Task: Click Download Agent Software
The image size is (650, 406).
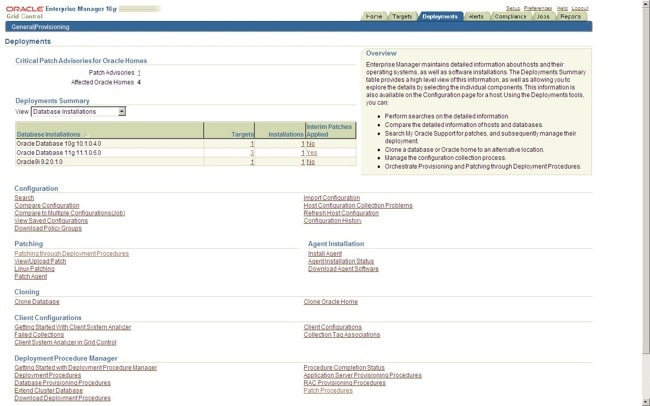Action: pyautogui.click(x=343, y=269)
